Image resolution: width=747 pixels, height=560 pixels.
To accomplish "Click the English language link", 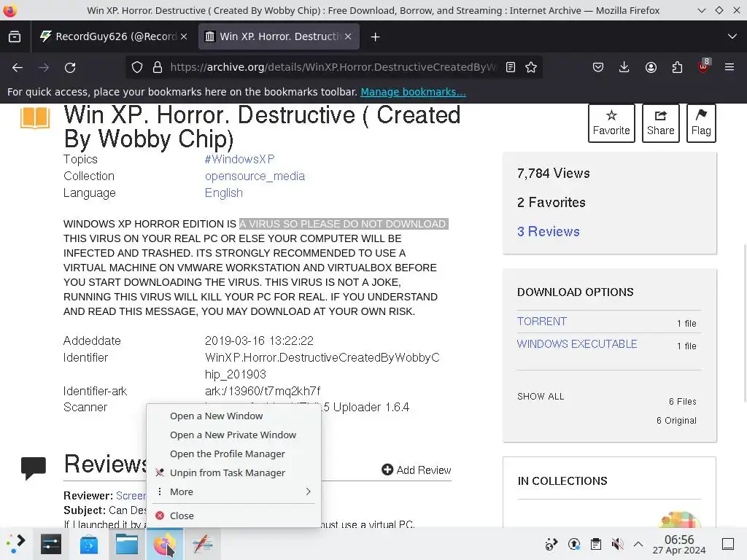I will [224, 192].
